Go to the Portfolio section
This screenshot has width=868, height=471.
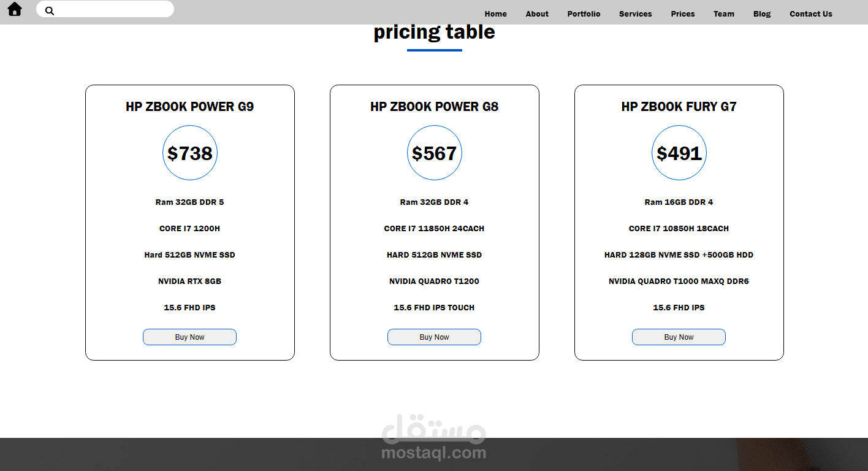click(x=584, y=14)
